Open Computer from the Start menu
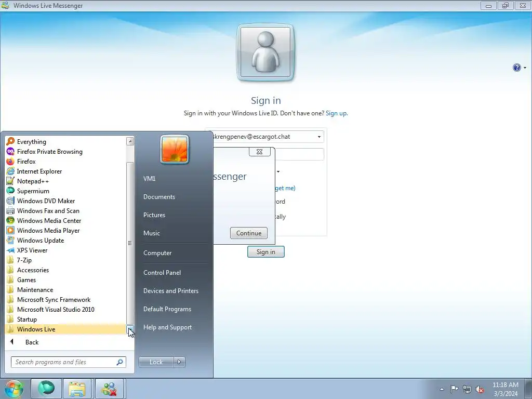This screenshot has width=532, height=399. (x=157, y=253)
